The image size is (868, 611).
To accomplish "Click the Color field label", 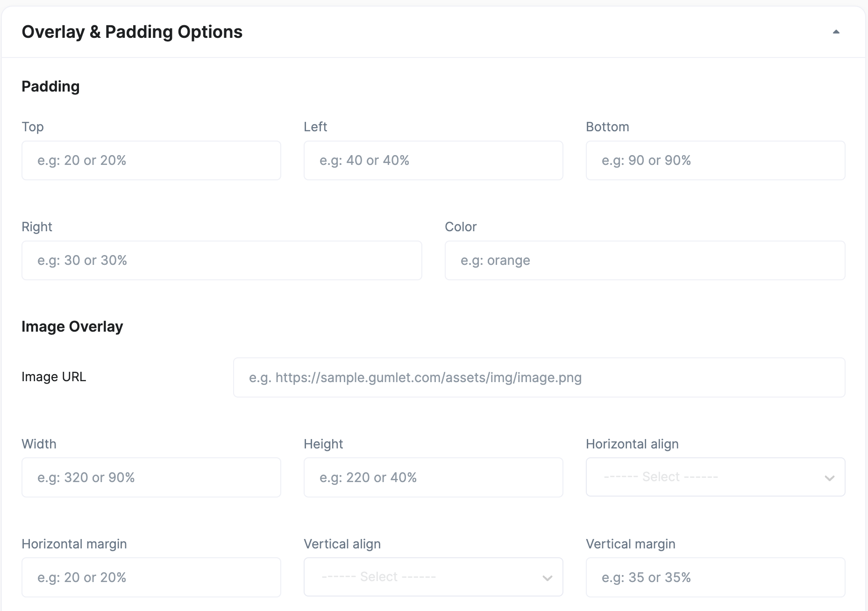I will pos(461,227).
